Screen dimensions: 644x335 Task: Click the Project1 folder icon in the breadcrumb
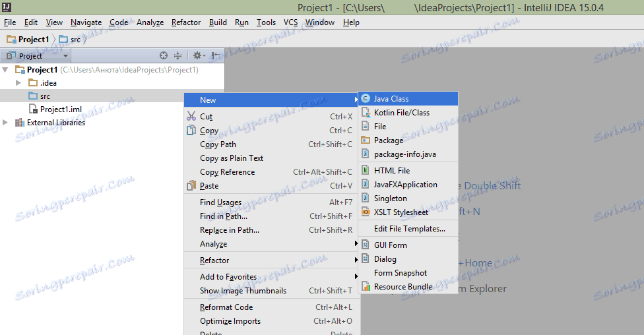[11, 40]
